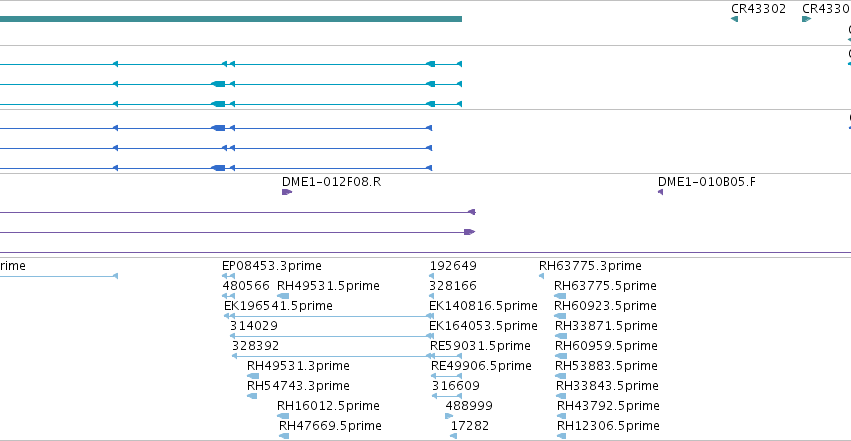Click the 328166 feature label

click(x=453, y=286)
